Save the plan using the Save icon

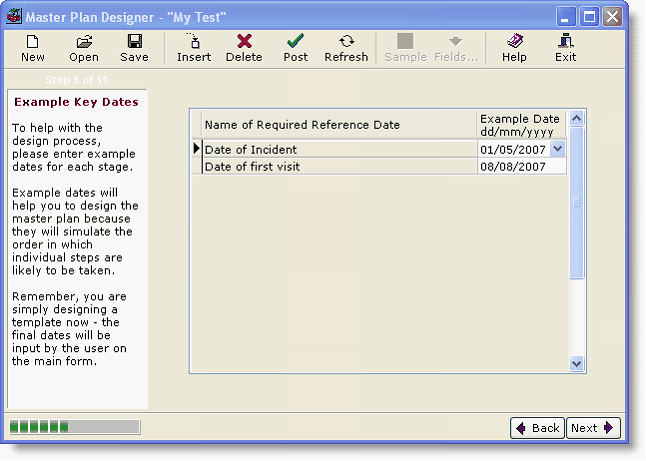[134, 47]
